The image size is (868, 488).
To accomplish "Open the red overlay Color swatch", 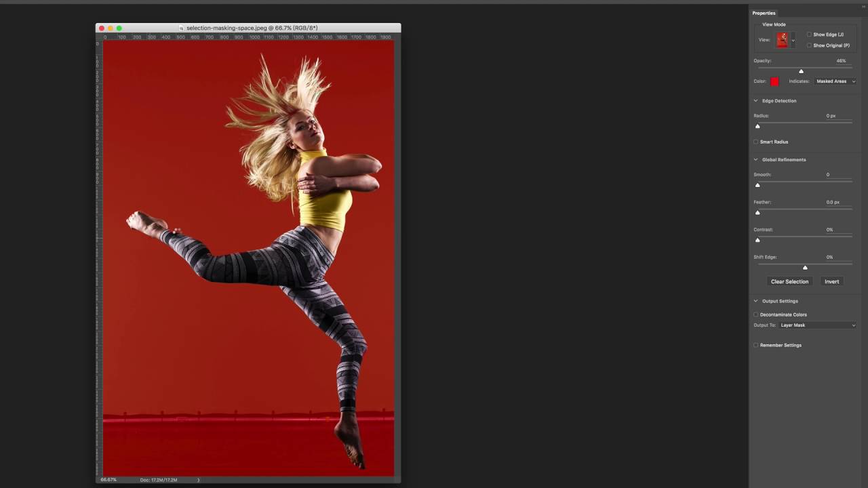I will (x=774, y=81).
